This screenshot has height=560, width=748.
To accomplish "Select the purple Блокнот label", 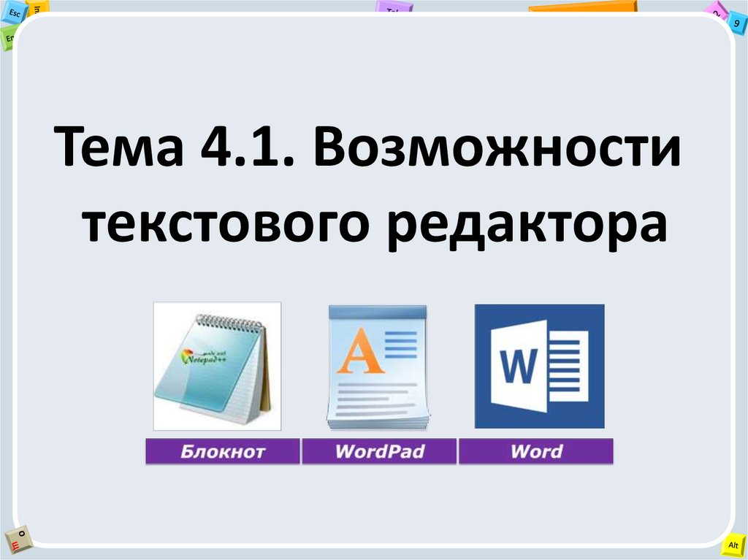I will (223, 451).
